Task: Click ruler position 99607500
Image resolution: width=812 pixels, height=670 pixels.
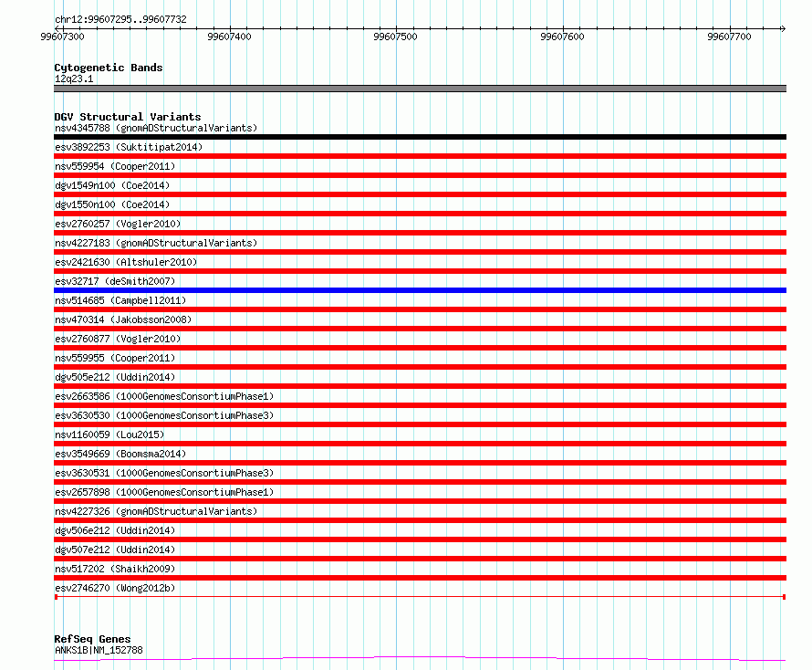Action: [x=396, y=37]
